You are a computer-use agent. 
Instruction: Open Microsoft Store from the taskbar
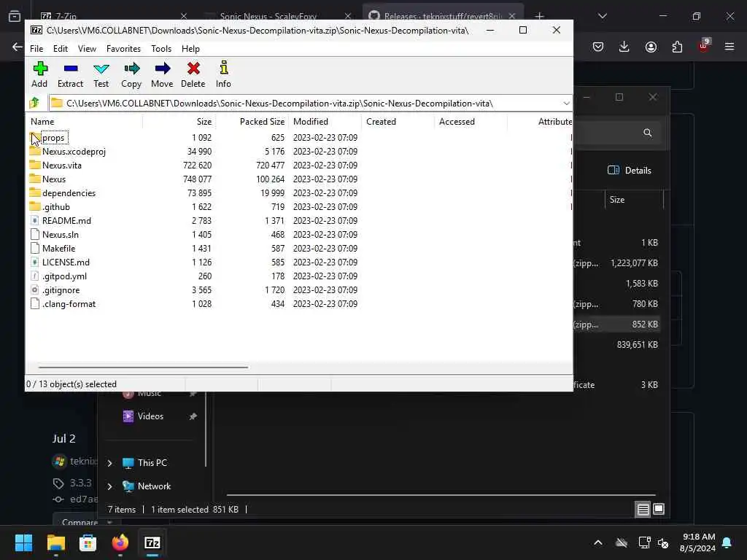tap(88, 542)
